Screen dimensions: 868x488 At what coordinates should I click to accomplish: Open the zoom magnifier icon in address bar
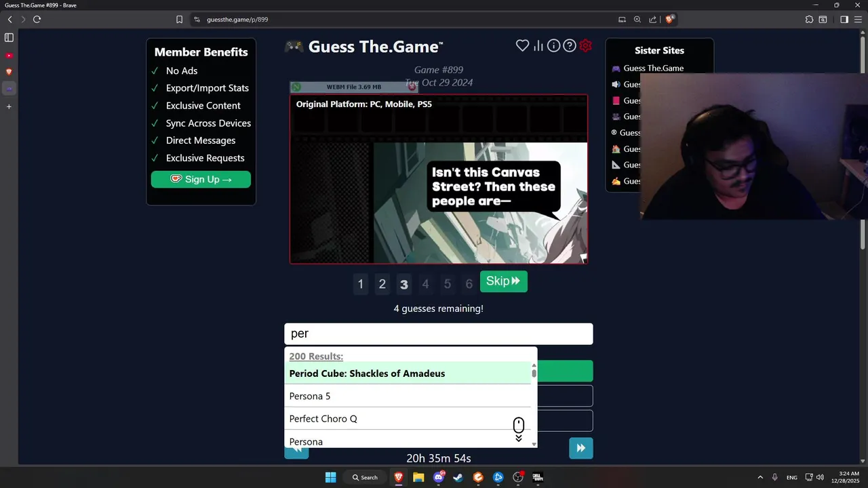637,20
